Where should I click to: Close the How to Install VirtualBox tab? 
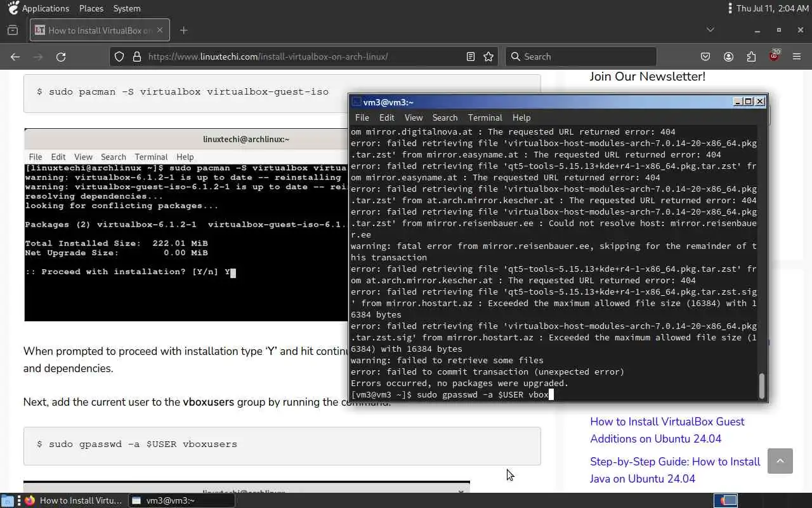(x=160, y=30)
